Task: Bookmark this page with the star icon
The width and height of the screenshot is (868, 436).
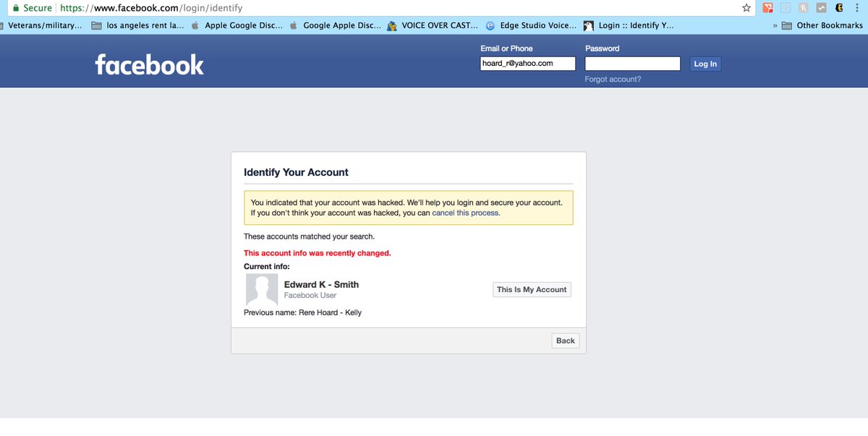Action: [x=746, y=8]
